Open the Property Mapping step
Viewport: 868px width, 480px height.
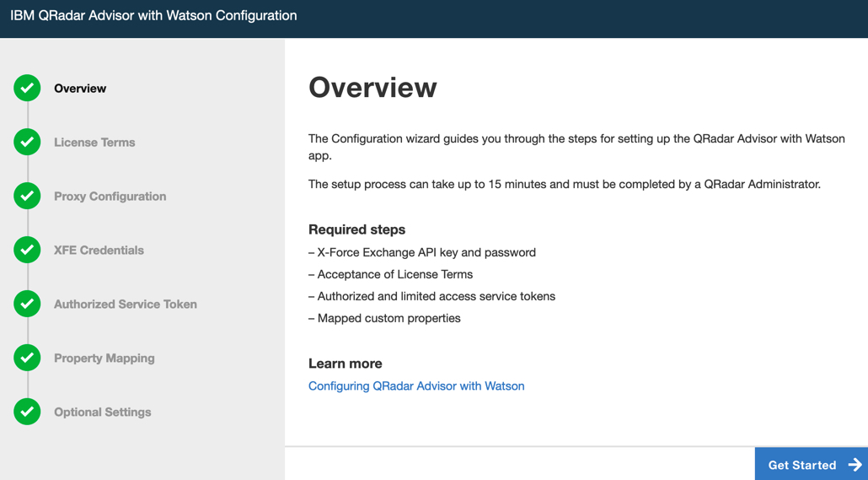[x=104, y=358]
